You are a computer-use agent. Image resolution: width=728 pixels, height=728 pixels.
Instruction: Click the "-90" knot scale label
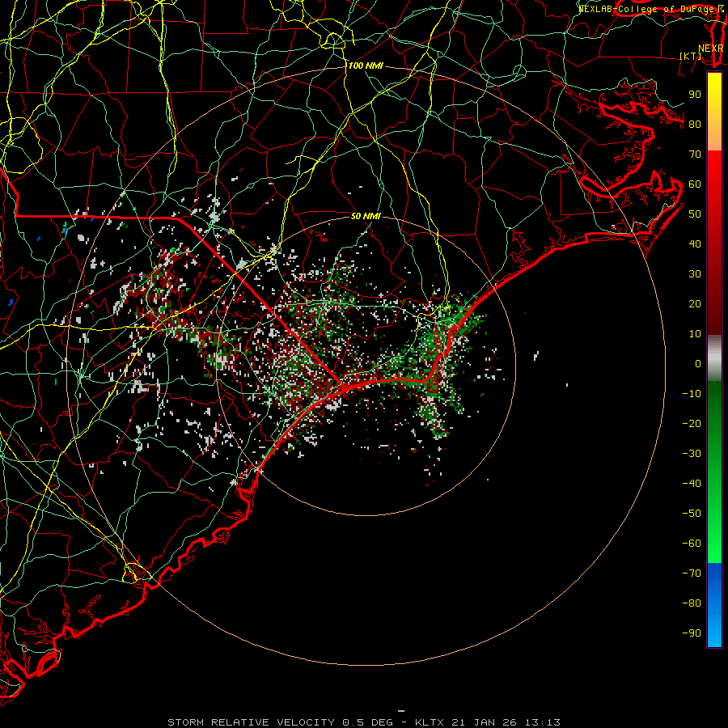[692, 633]
